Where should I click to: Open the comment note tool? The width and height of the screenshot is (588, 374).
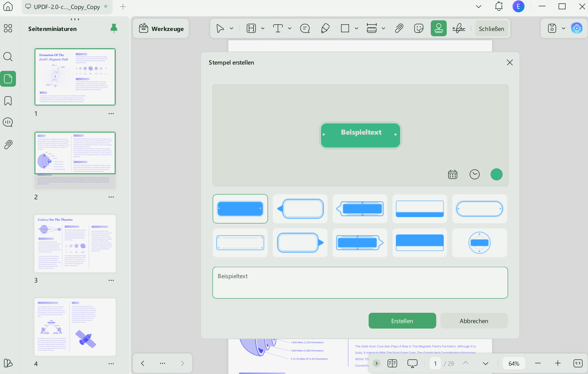pos(305,29)
